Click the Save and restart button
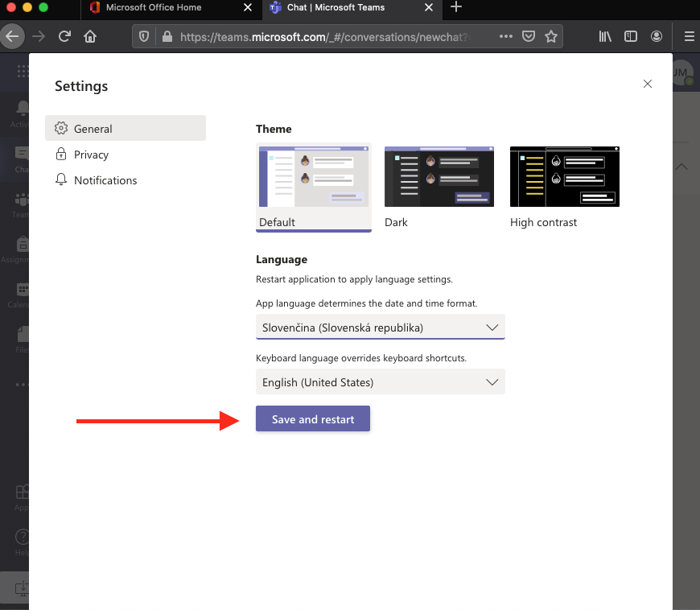Image resolution: width=700 pixels, height=610 pixels. point(312,419)
